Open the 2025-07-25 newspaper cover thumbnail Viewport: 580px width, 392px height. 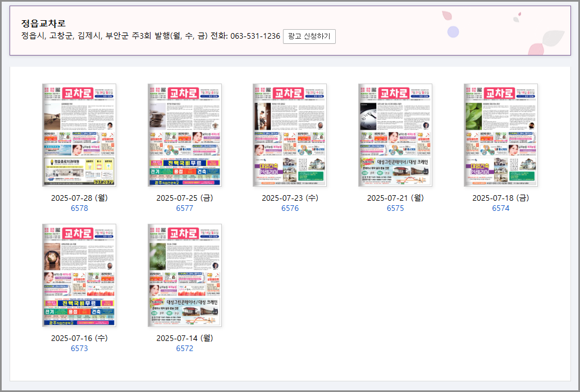pyautogui.click(x=185, y=135)
